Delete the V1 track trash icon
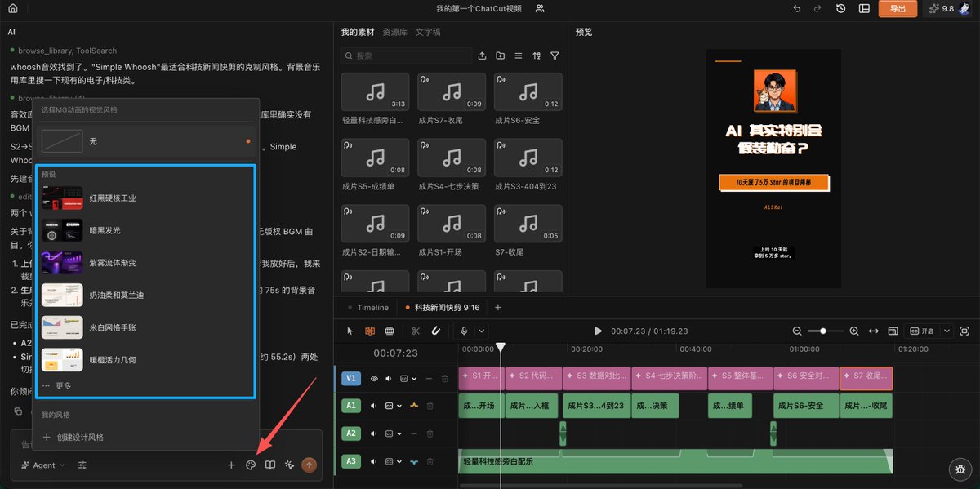Image resolution: width=980 pixels, height=489 pixels. [445, 379]
